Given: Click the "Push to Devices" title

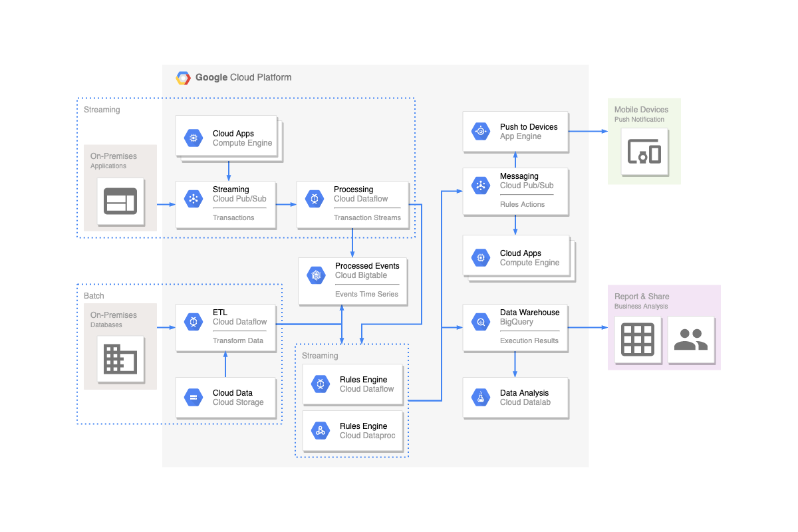Looking at the screenshot, I should click(529, 127).
